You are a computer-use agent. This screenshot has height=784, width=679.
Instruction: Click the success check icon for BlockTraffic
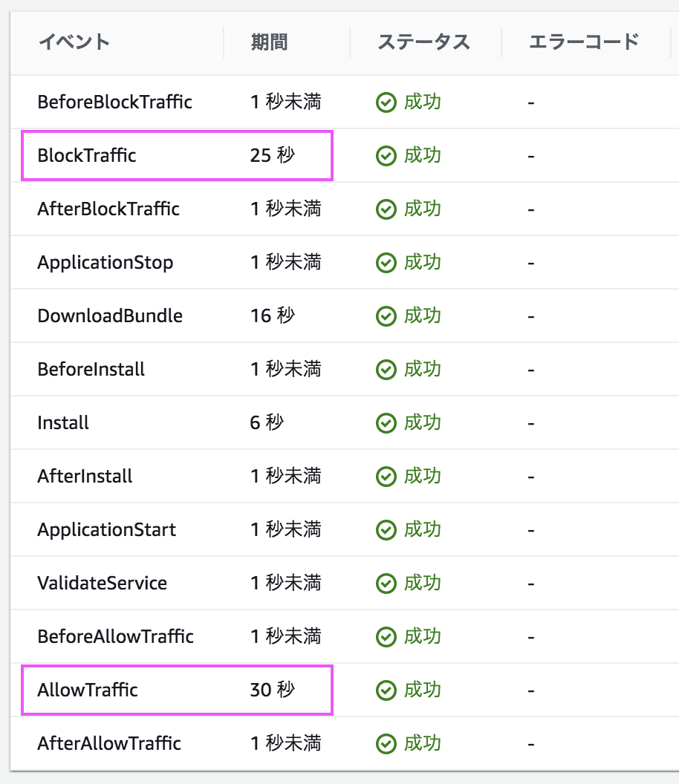[386, 156]
